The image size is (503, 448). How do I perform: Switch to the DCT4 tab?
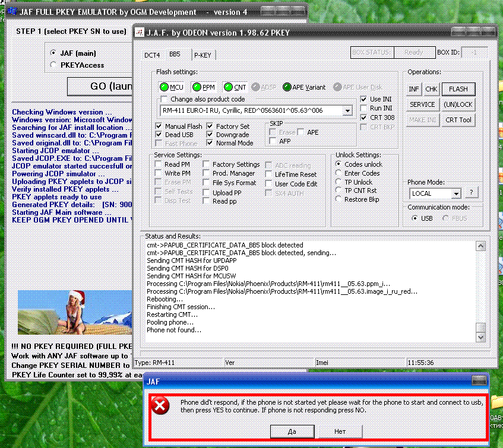(x=152, y=55)
